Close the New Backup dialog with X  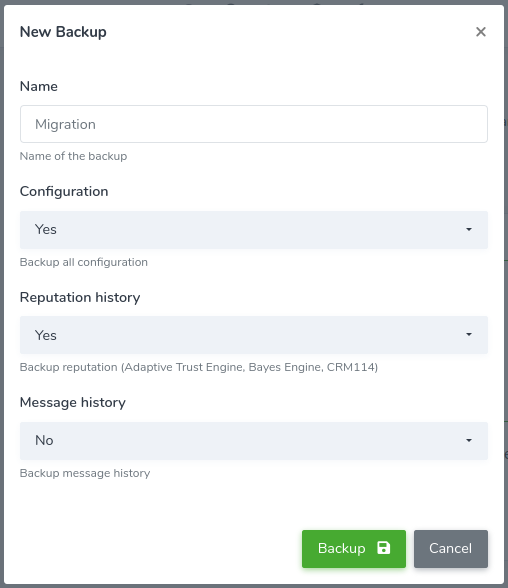pyautogui.click(x=481, y=32)
